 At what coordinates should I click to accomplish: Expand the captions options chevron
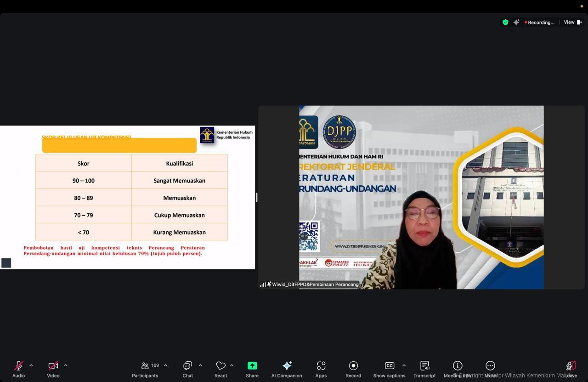[x=404, y=365]
